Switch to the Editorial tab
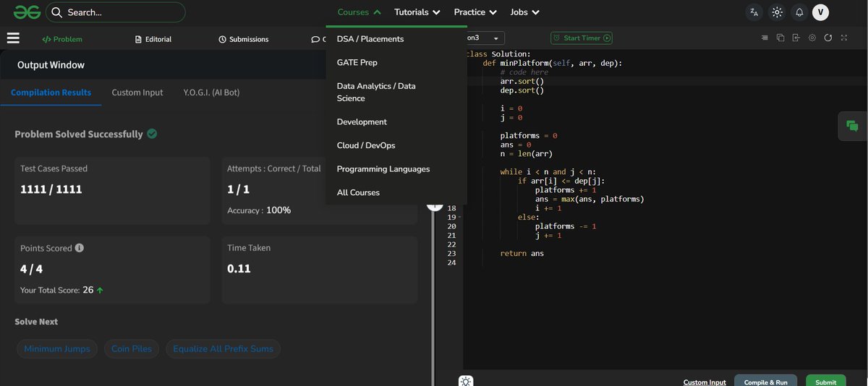 (153, 39)
